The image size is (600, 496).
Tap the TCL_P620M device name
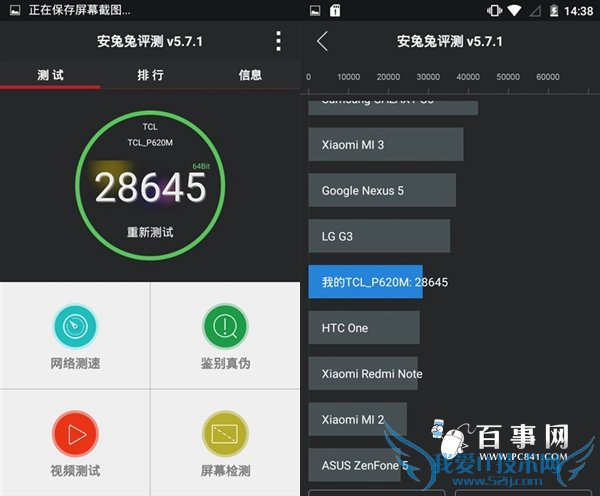[x=150, y=143]
